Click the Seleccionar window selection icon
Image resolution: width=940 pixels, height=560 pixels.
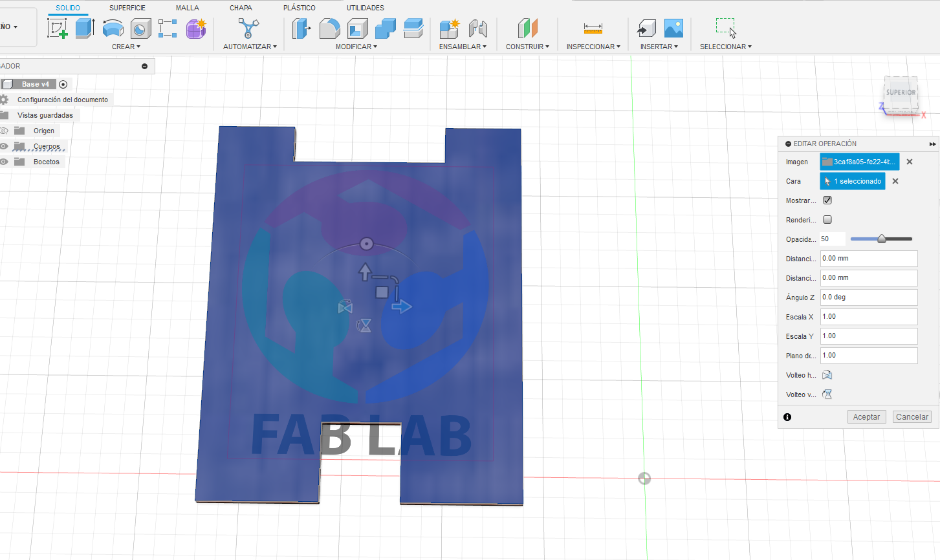point(726,28)
